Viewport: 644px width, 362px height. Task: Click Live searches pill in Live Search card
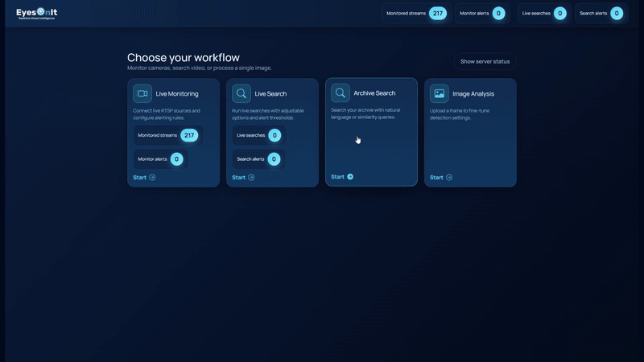pos(258,135)
